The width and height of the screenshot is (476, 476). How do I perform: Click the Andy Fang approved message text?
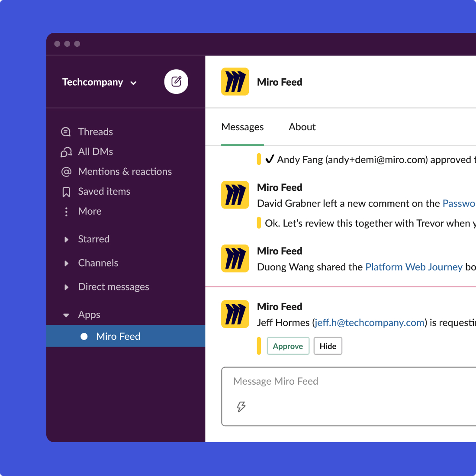(x=370, y=160)
